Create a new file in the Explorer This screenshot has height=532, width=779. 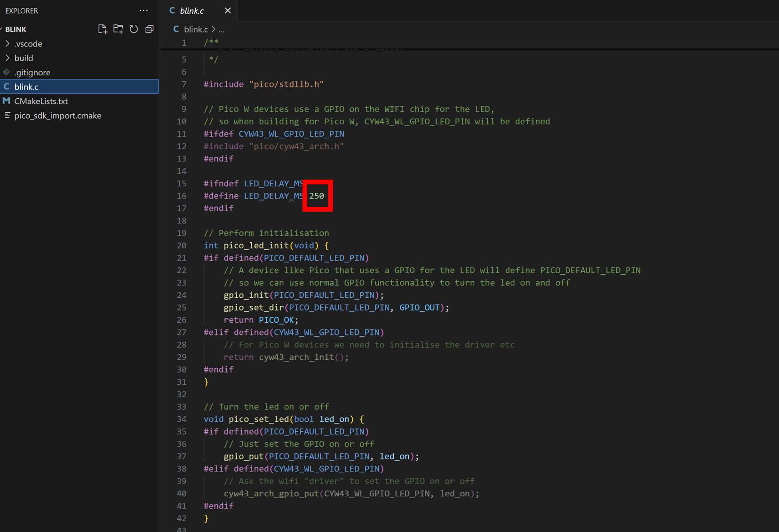[x=103, y=29]
